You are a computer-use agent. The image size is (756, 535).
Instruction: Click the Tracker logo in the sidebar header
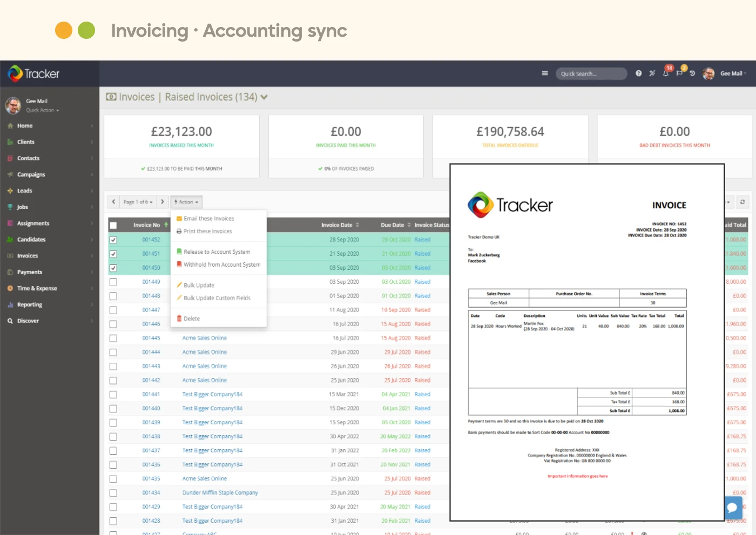pos(33,73)
